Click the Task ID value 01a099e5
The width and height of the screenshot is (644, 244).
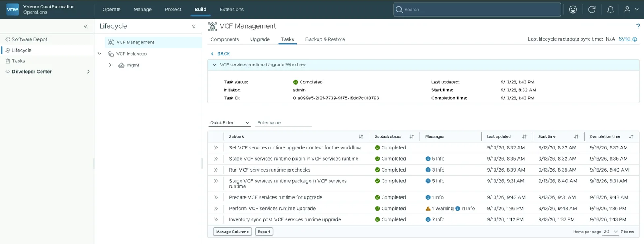coord(336,98)
